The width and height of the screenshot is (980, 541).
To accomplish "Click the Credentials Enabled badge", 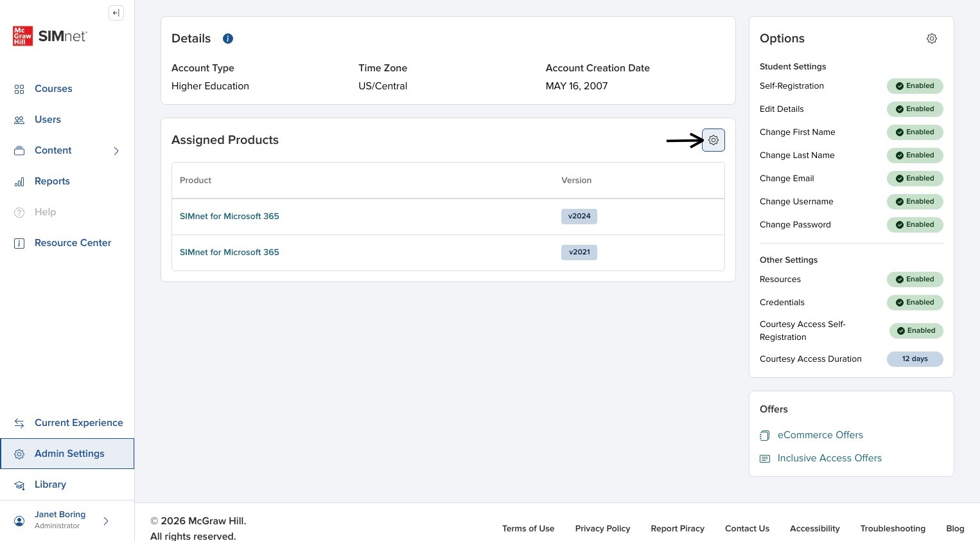I will coord(915,303).
